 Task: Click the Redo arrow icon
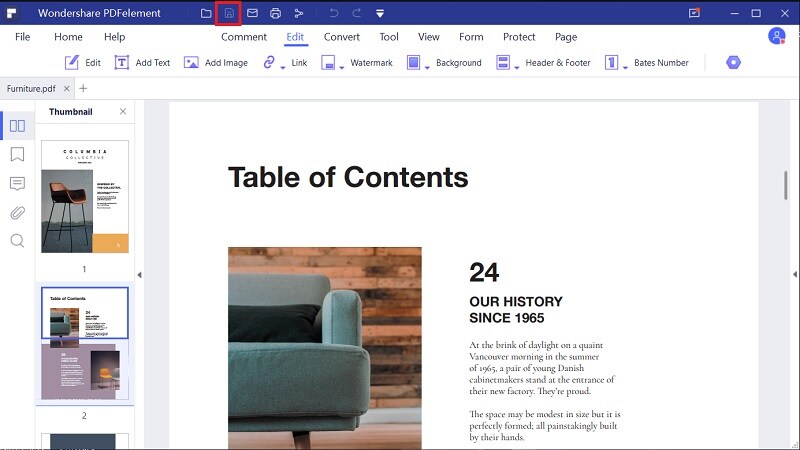(357, 13)
